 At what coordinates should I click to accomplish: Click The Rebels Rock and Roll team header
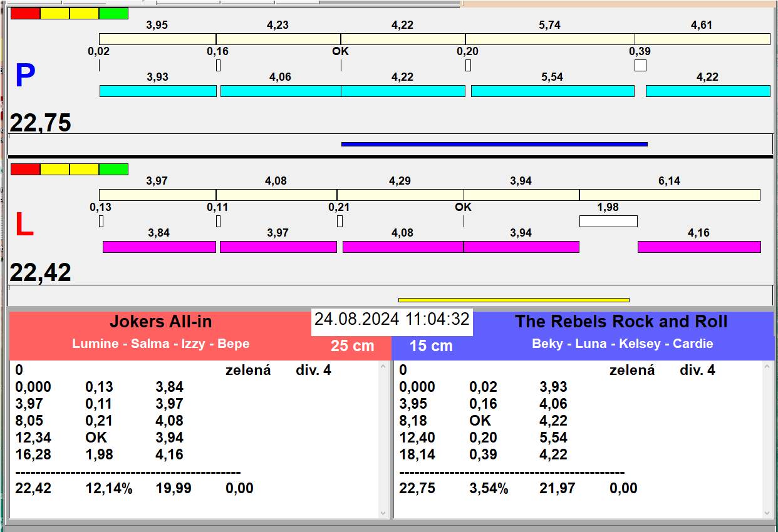[x=620, y=322]
